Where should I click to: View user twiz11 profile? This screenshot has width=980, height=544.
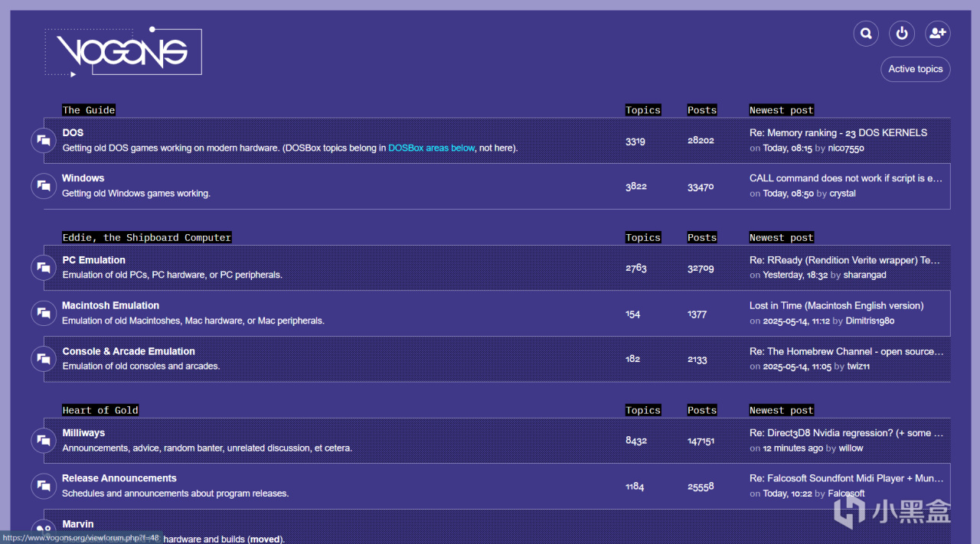pos(858,366)
